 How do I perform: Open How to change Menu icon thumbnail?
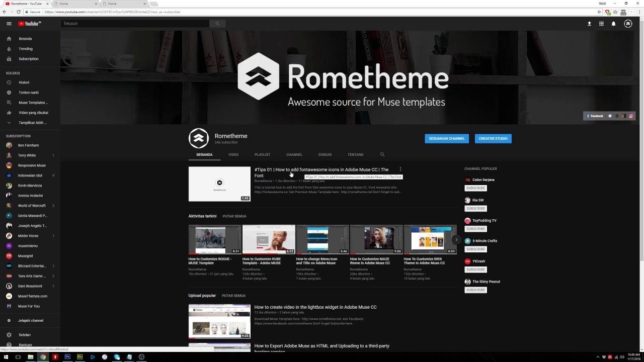coord(323,239)
